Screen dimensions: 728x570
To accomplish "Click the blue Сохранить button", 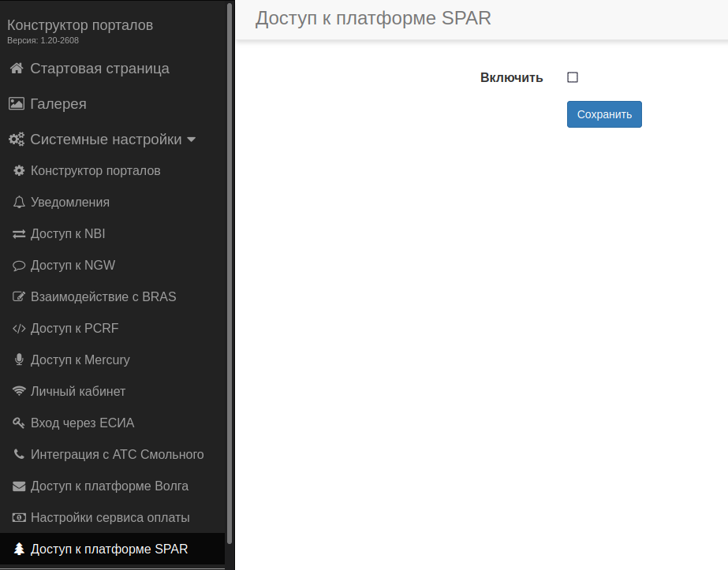I will [604, 114].
